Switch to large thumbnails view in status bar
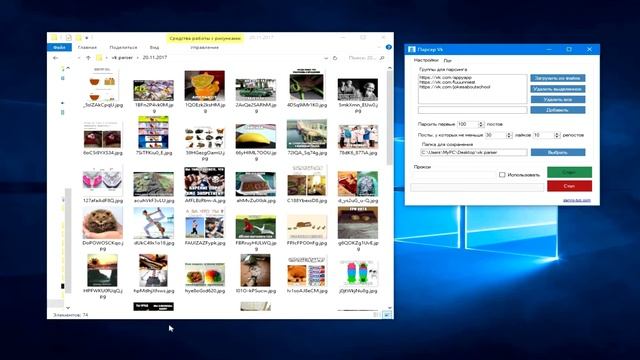This screenshot has height=360, width=640. point(387,315)
